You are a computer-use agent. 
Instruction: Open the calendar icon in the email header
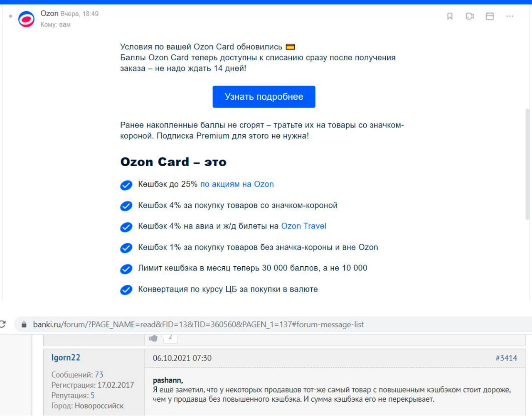pos(490,16)
